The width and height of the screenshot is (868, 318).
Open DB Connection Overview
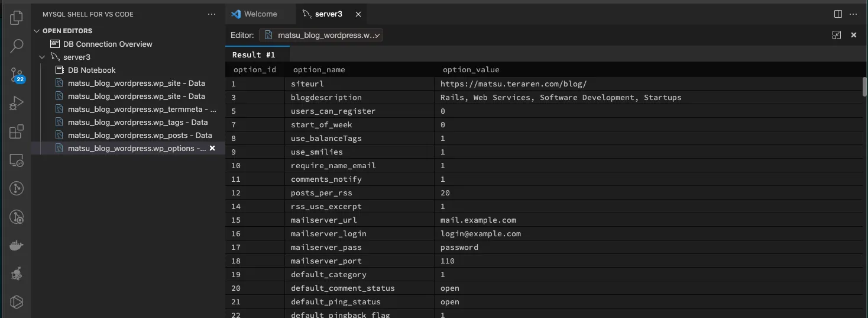(x=107, y=44)
